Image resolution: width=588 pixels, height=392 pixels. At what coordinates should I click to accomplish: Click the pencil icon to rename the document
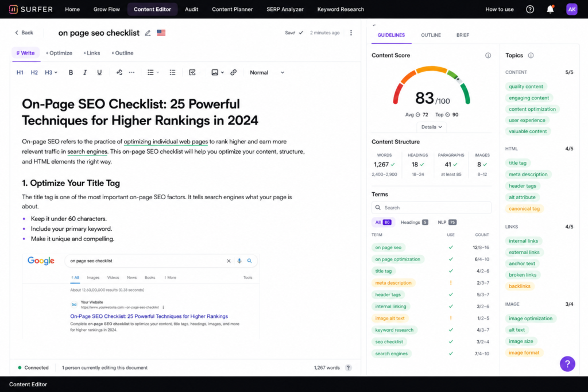point(148,33)
